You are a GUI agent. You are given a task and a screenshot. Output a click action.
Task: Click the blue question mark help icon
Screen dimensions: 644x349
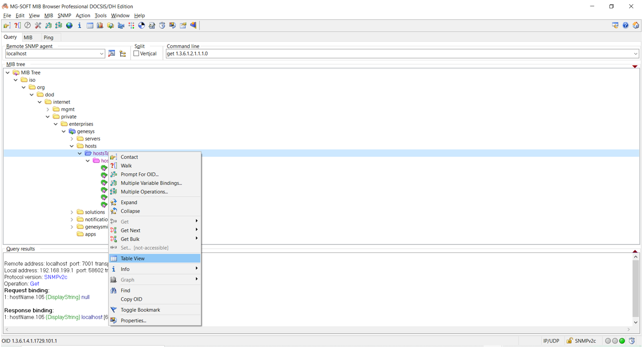625,26
